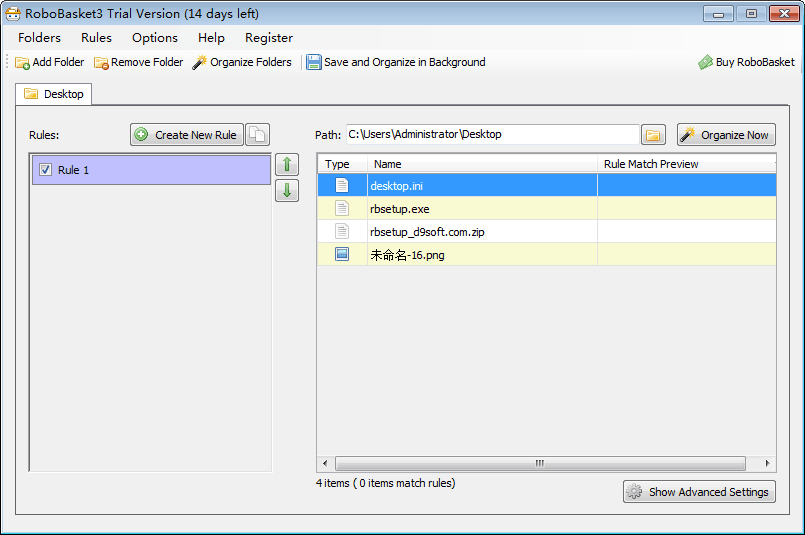Select the desktop.ini file row

[x=547, y=185]
